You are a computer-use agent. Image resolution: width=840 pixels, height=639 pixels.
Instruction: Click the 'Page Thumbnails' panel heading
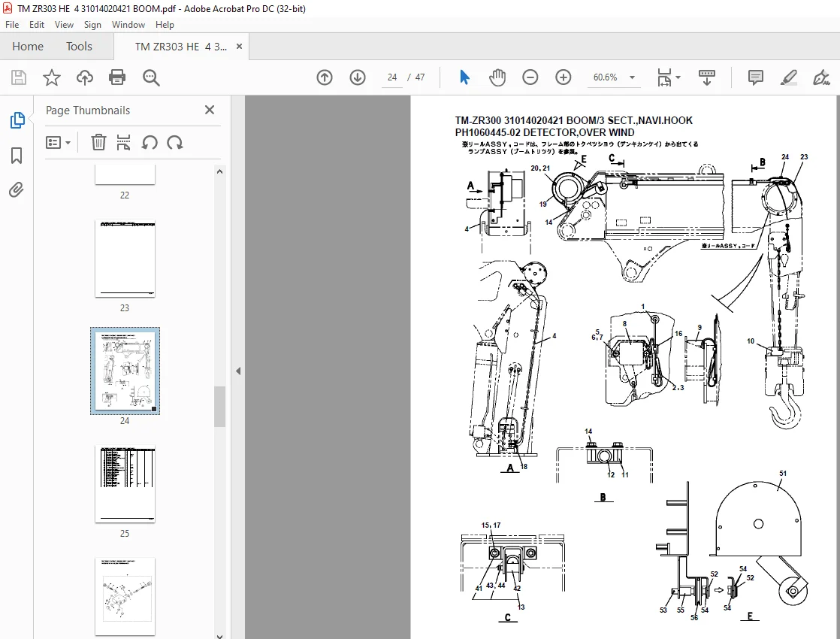88,111
